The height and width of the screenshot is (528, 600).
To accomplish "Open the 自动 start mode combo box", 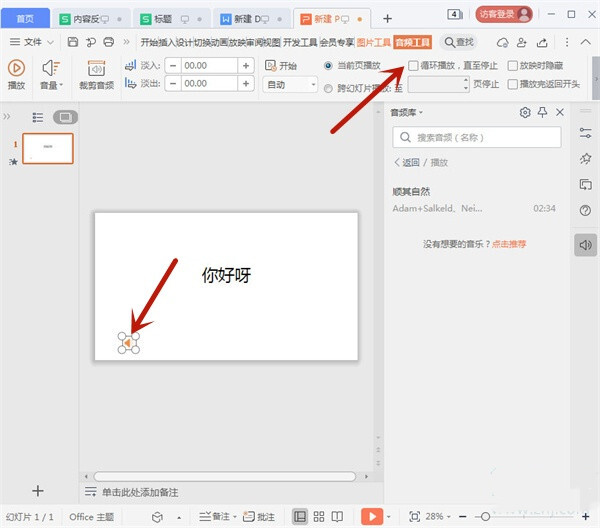I will click(x=290, y=86).
